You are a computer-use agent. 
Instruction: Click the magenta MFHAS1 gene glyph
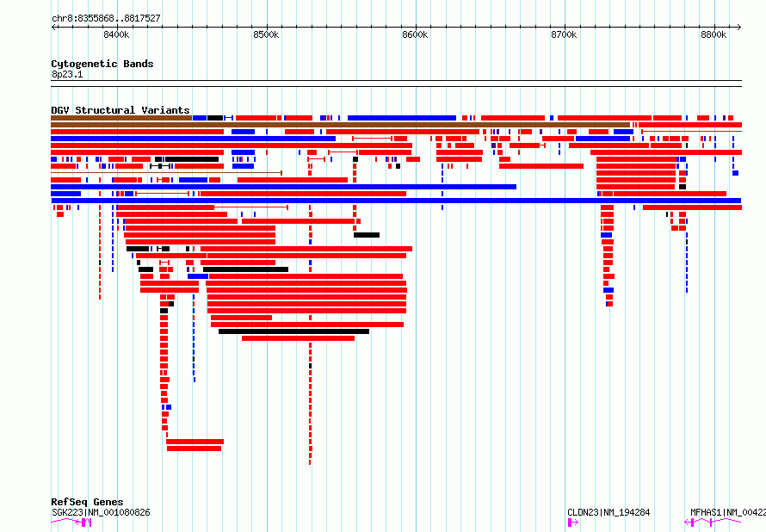pyautogui.click(x=713, y=523)
